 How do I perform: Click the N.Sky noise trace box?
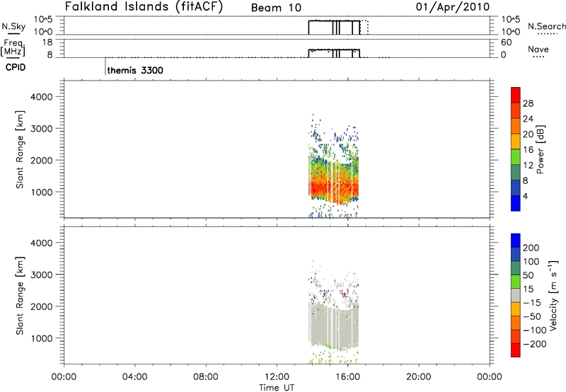(x=334, y=28)
